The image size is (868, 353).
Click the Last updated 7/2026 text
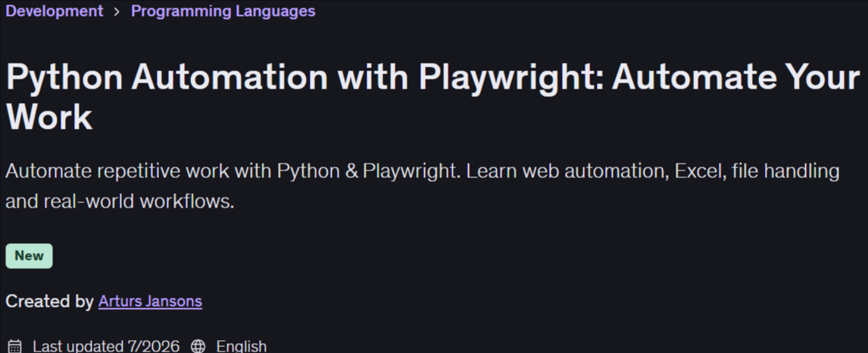click(106, 346)
